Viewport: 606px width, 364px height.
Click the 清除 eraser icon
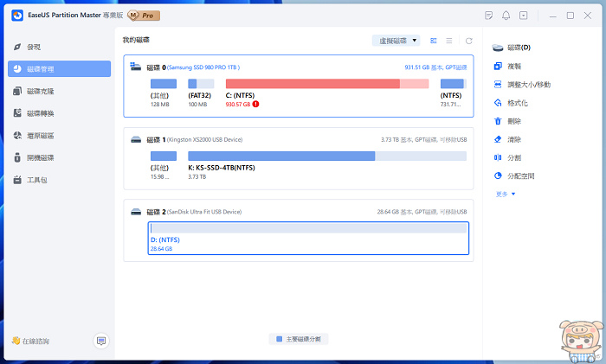[x=498, y=139]
